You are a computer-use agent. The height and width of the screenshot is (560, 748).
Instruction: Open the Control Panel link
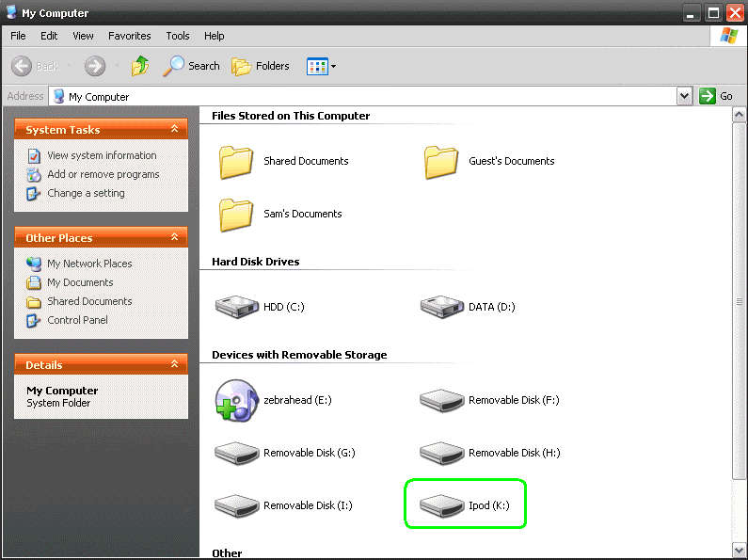point(77,320)
